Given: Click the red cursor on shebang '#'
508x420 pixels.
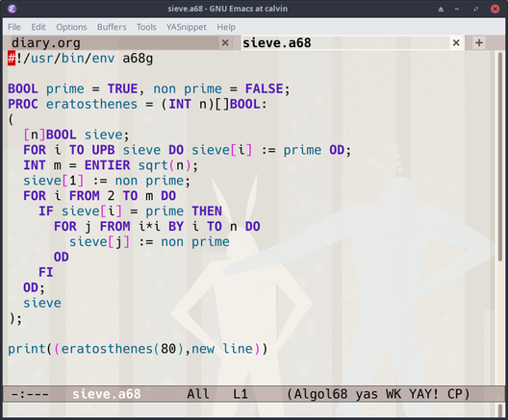Looking at the screenshot, I should coord(12,59).
